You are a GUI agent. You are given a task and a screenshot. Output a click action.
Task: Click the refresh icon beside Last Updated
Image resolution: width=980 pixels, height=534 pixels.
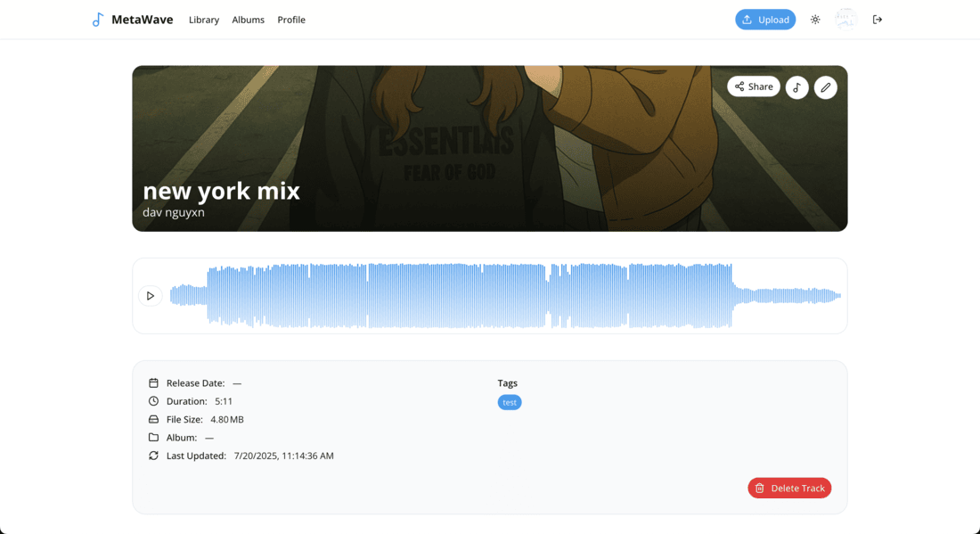point(153,456)
